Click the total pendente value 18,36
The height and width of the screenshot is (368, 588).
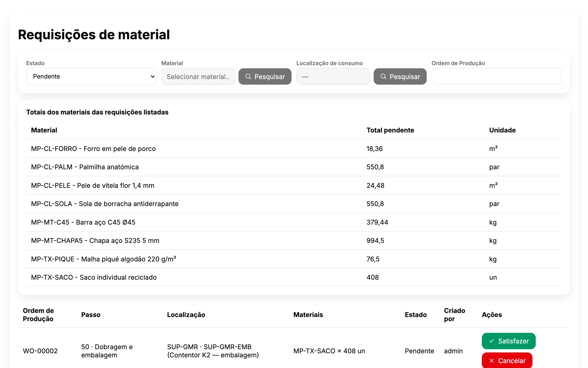tap(375, 149)
